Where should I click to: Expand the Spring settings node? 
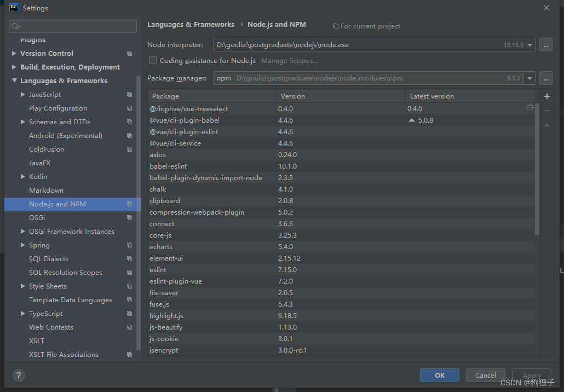point(22,245)
